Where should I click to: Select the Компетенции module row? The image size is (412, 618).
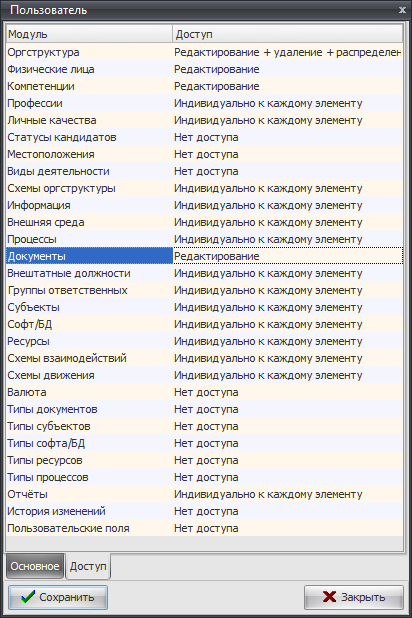(x=205, y=86)
